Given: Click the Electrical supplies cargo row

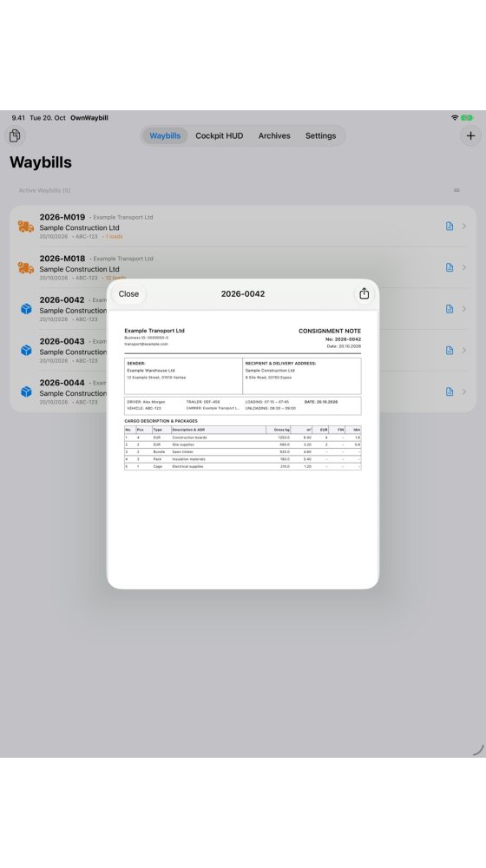Looking at the screenshot, I should coord(242,466).
